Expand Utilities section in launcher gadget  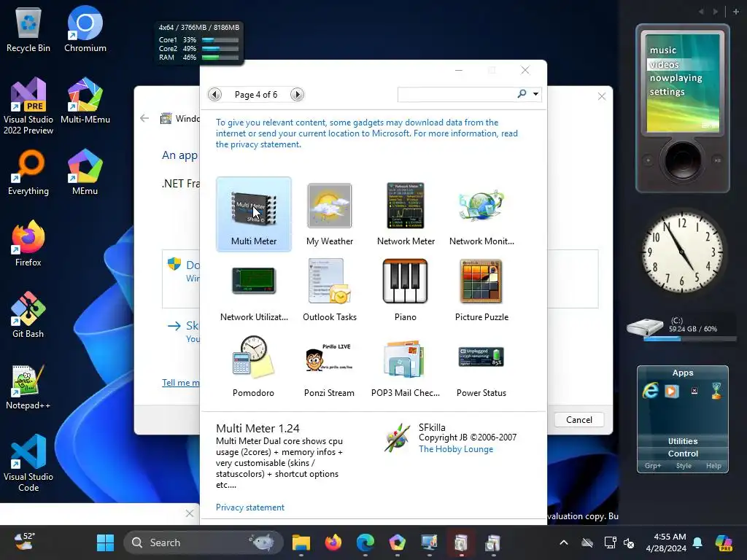coord(683,441)
